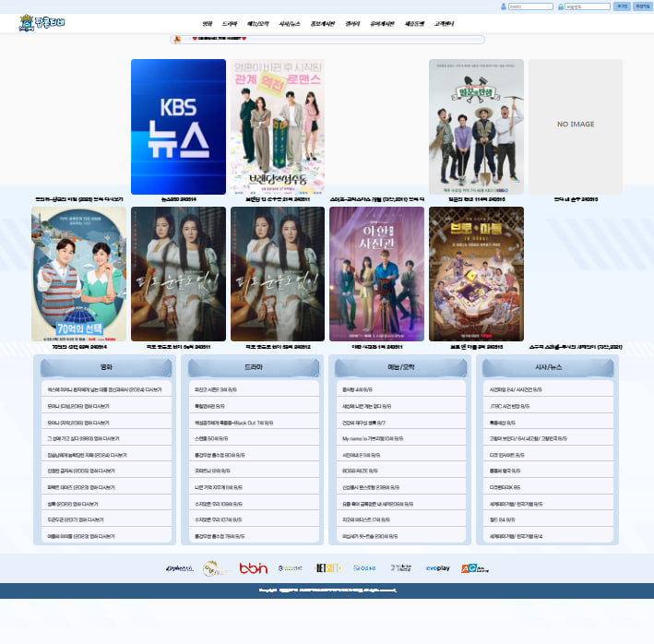Click the 로그인 login button
Screen dimensions: 654x644
(622, 6)
